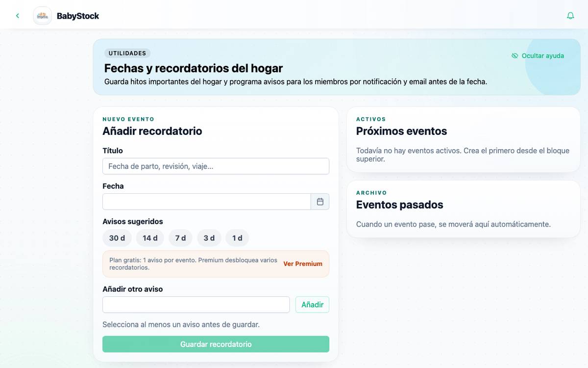
Task: Go back using the left chevron
Action: coord(18,16)
